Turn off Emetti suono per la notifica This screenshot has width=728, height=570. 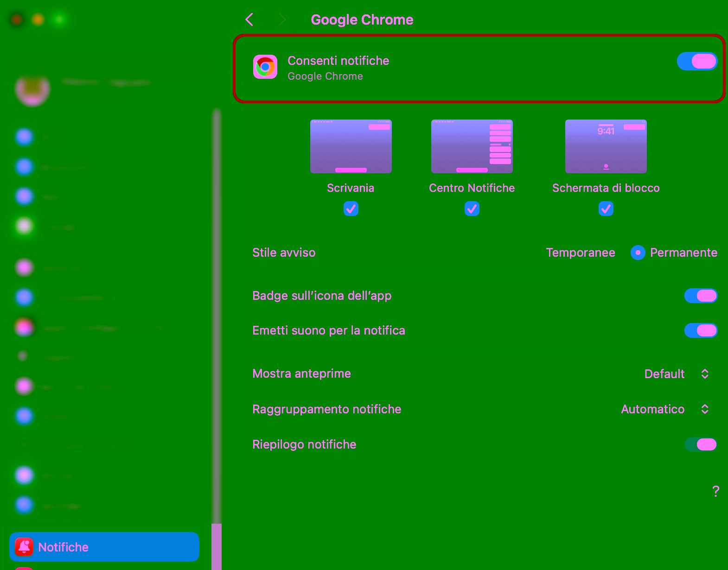701,330
